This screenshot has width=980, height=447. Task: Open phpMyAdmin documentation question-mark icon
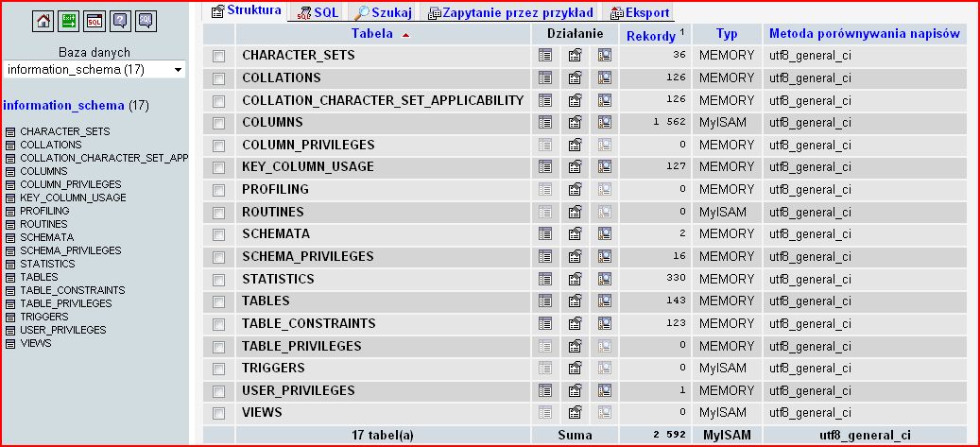pos(120,21)
